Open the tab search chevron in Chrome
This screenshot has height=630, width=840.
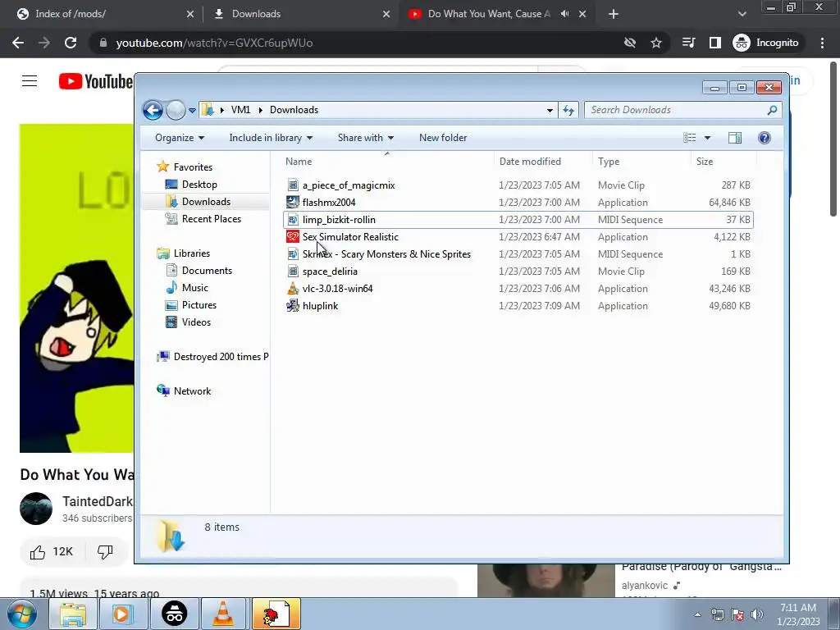[742, 15]
